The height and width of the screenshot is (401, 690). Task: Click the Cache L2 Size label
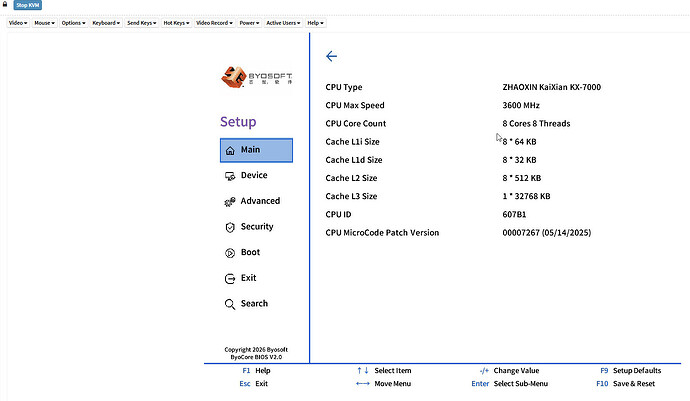coord(351,178)
